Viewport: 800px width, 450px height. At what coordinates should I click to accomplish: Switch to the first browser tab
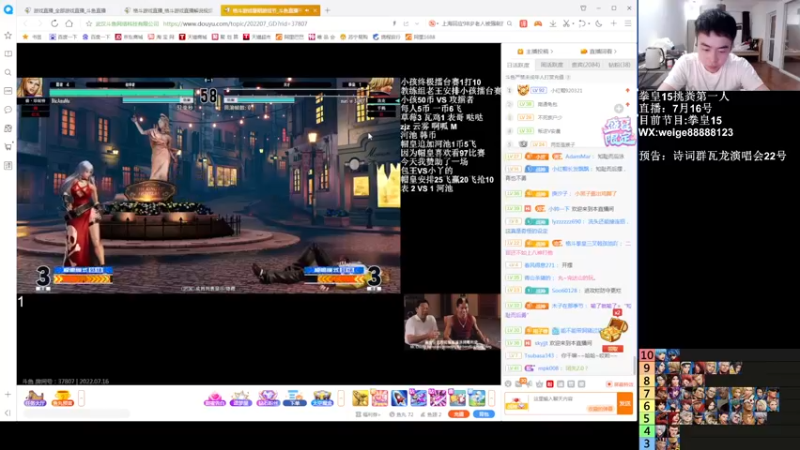point(69,10)
